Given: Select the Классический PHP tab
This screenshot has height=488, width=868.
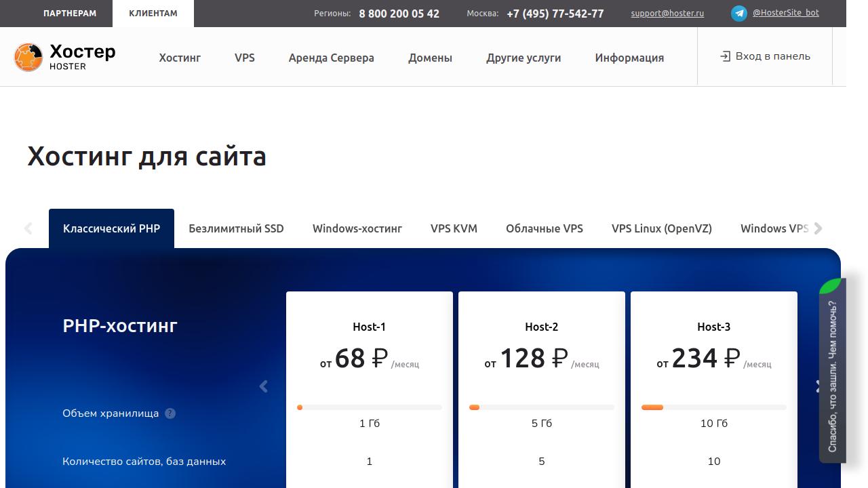Looking at the screenshot, I should (111, 228).
